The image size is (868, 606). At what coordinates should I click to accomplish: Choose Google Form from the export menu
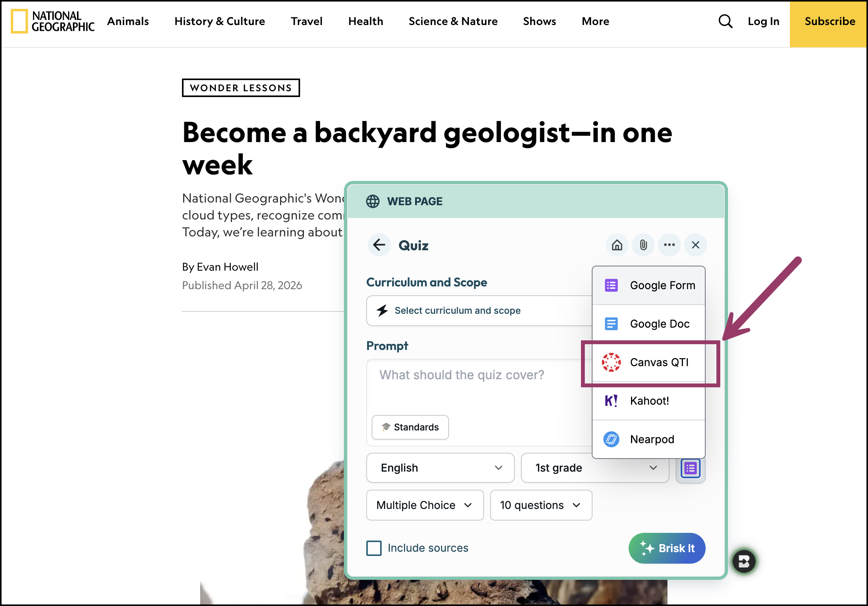tap(649, 285)
